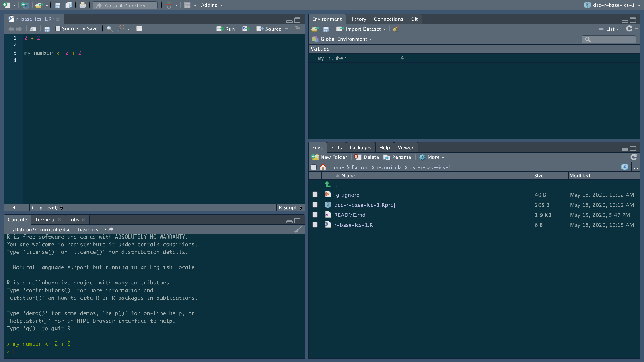Screen dimensions: 644x362
Task: Click the Run button
Action: point(225,29)
